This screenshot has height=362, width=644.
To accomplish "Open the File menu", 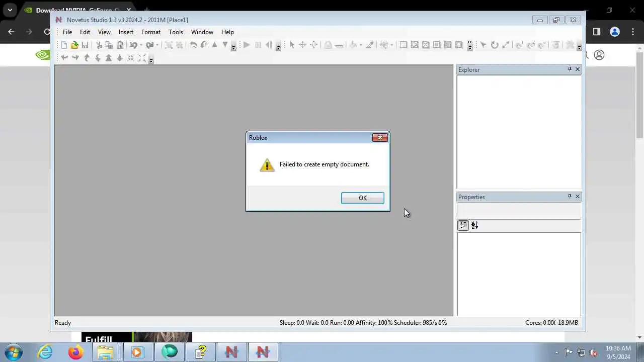I will pyautogui.click(x=67, y=32).
